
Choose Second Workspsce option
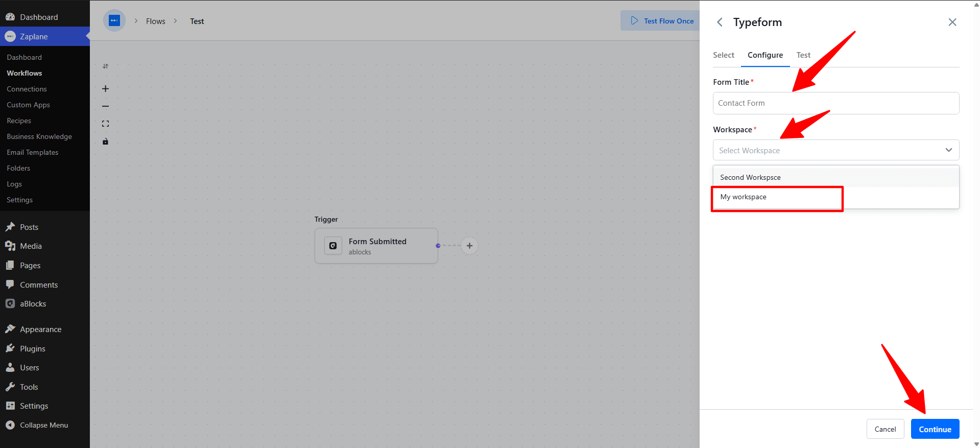(836, 177)
